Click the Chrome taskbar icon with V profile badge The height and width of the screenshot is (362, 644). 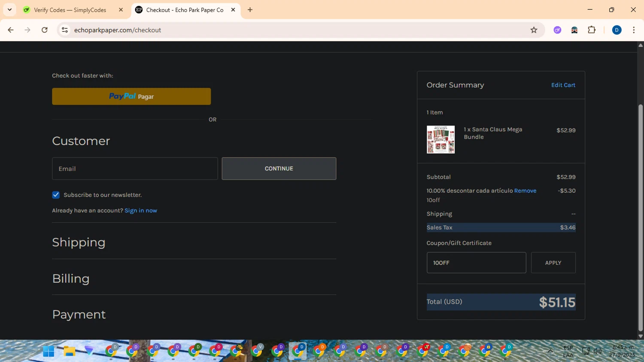tap(257, 351)
